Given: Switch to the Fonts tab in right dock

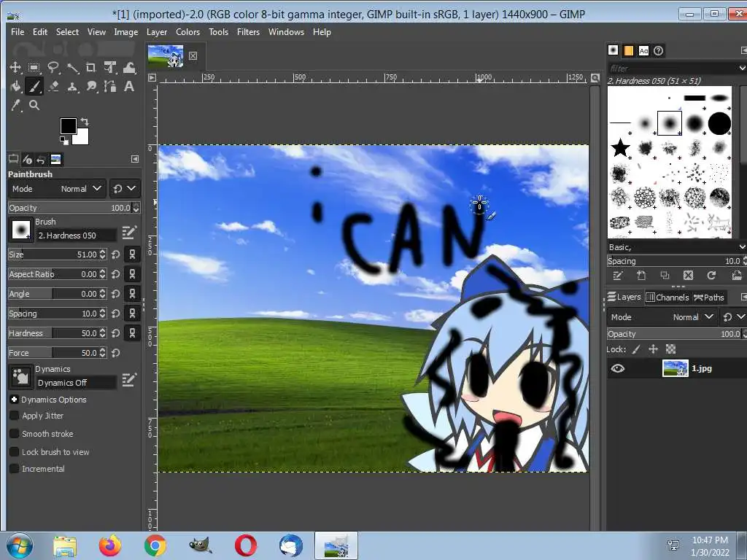Looking at the screenshot, I should (x=643, y=50).
